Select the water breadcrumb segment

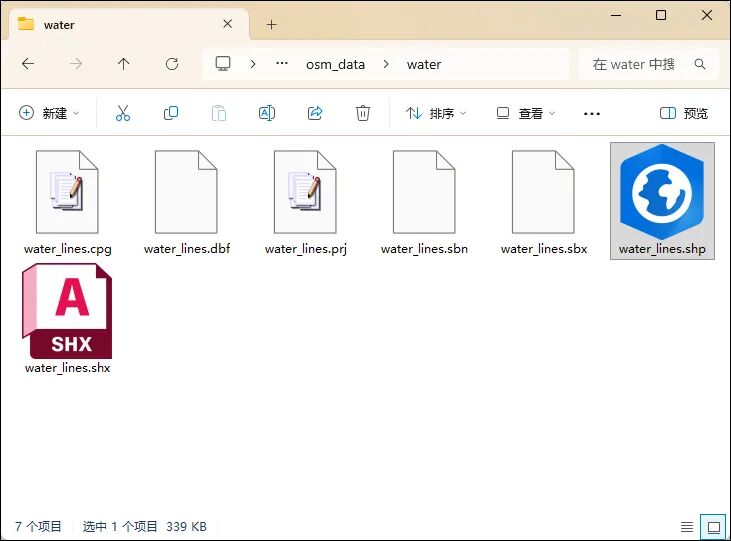tap(424, 64)
